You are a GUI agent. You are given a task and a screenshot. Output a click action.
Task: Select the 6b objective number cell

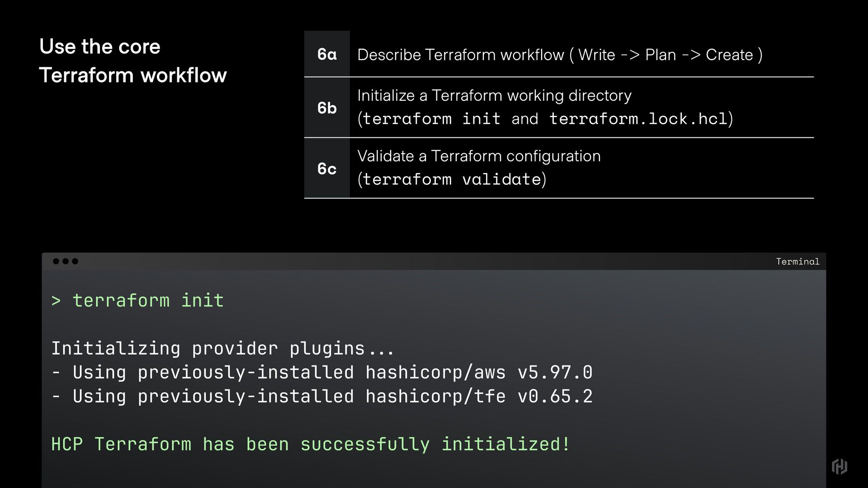tap(327, 108)
